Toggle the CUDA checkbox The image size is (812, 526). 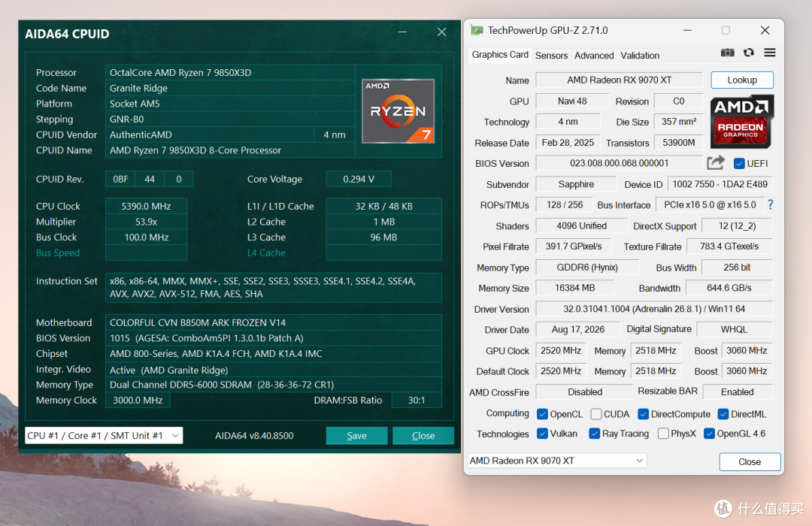click(x=596, y=414)
